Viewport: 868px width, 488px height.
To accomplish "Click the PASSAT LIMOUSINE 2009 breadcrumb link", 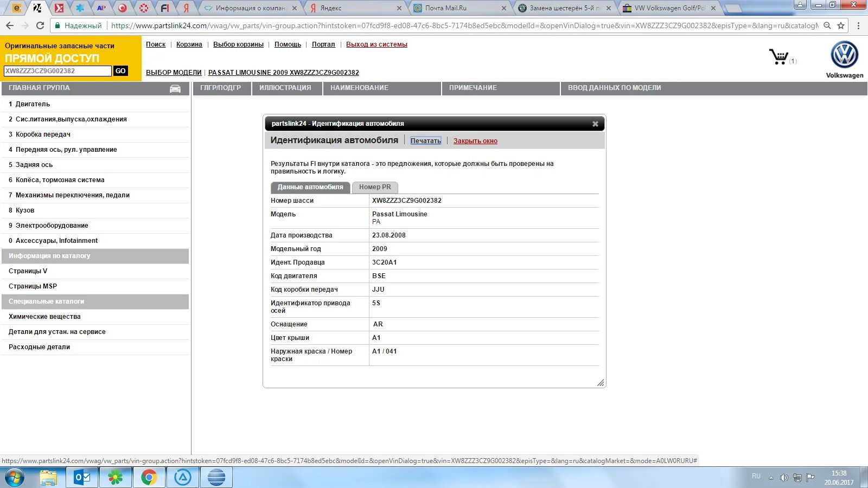I will [x=284, y=73].
